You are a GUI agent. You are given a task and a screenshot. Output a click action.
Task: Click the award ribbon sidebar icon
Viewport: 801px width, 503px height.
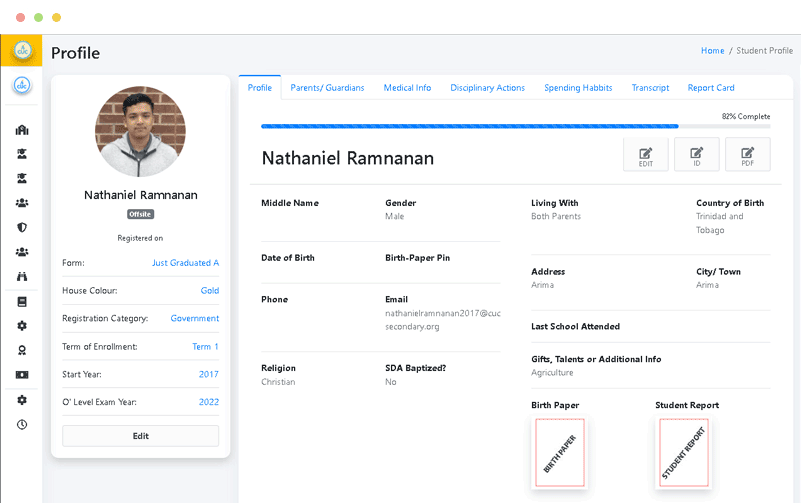pyautogui.click(x=22, y=350)
